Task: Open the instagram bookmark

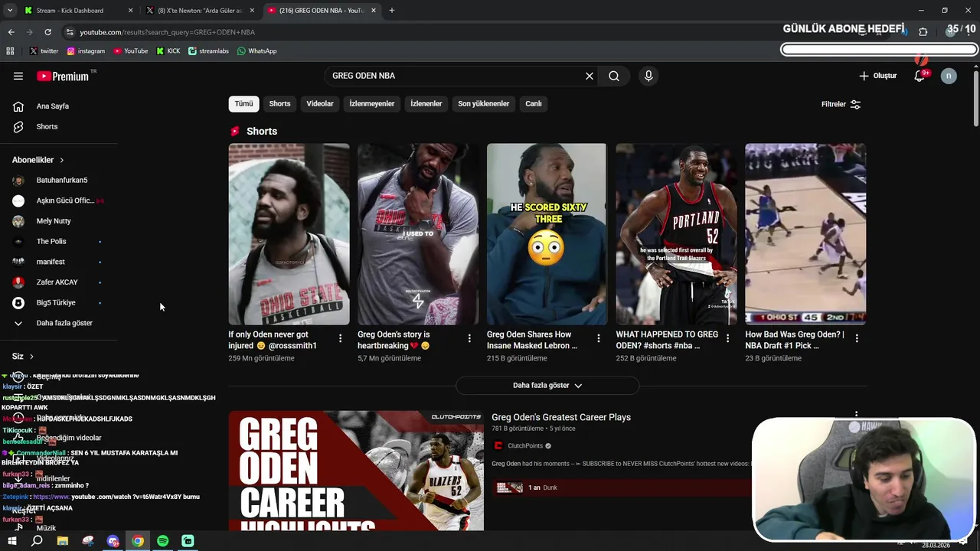Action: (x=86, y=51)
